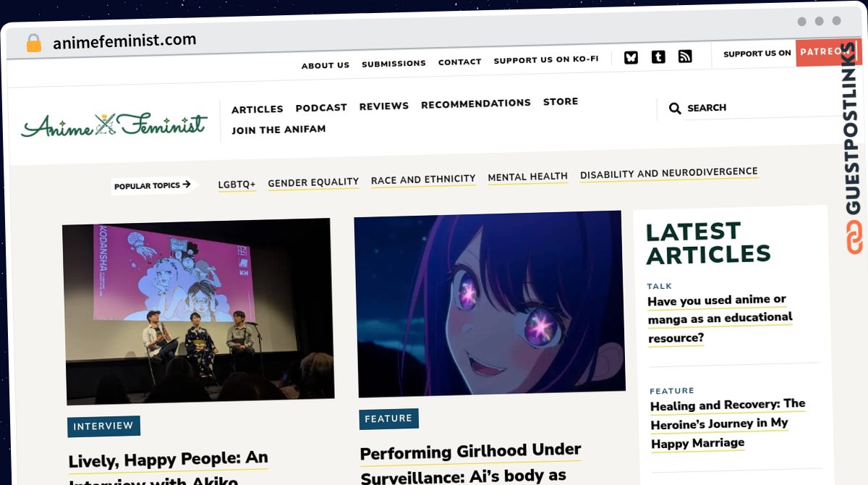Open Healing and Recovery article

(727, 423)
